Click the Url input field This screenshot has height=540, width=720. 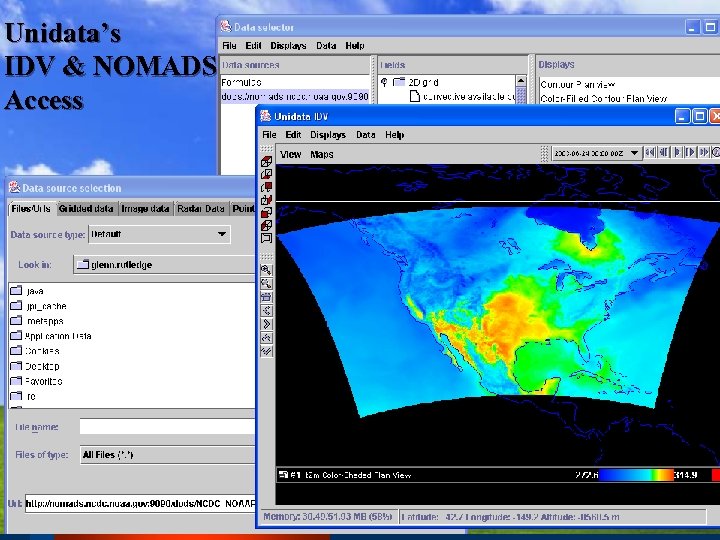140,504
